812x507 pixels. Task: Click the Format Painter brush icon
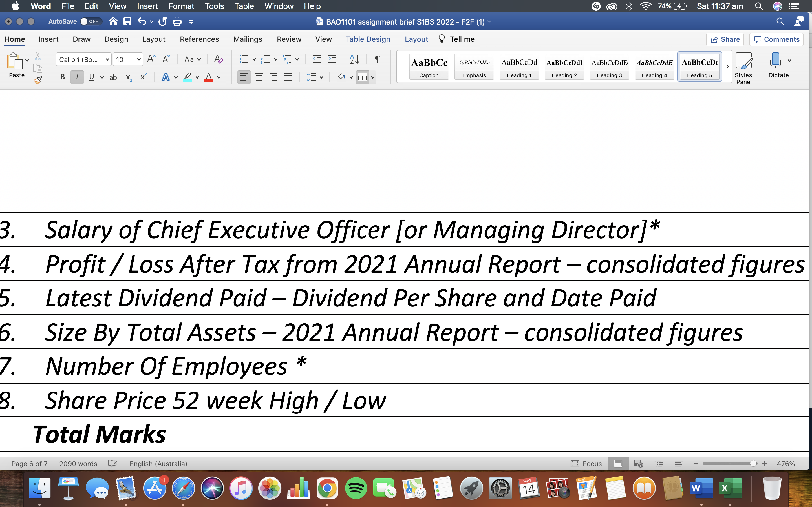(x=38, y=80)
